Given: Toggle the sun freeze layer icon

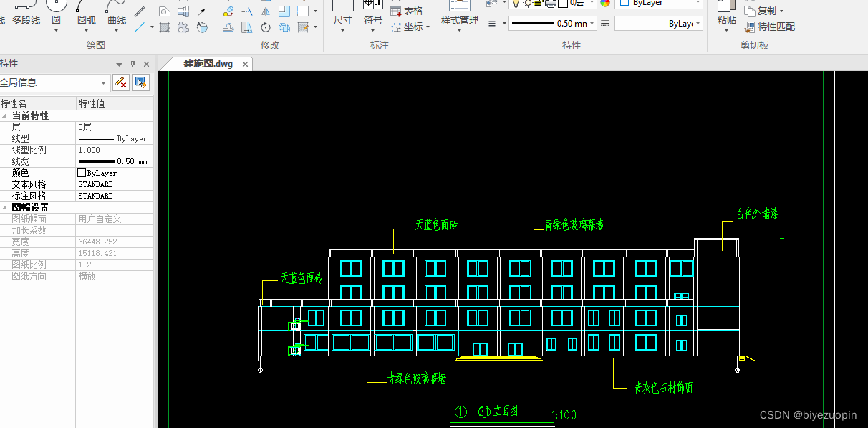Looking at the screenshot, I should 527,3.
